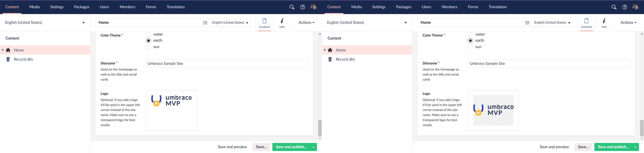Open language variant dropdown in left Home header
Screen dimensions: 644x153
pos(230,22)
